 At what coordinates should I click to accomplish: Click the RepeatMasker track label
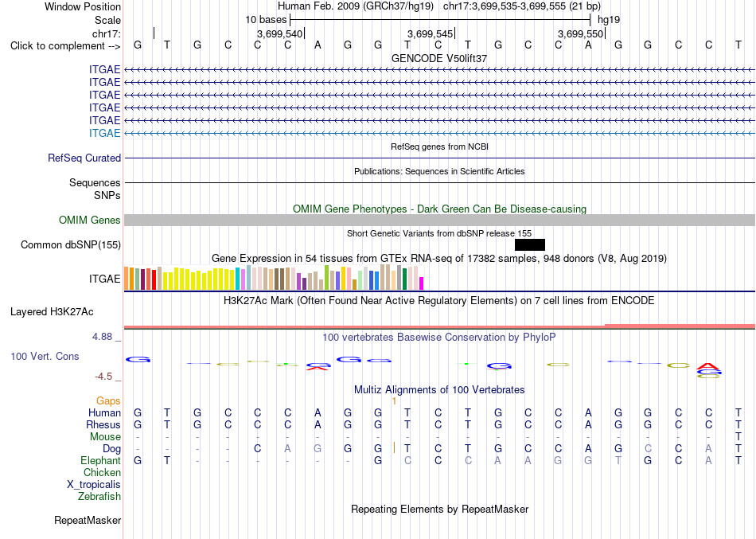pyautogui.click(x=88, y=520)
